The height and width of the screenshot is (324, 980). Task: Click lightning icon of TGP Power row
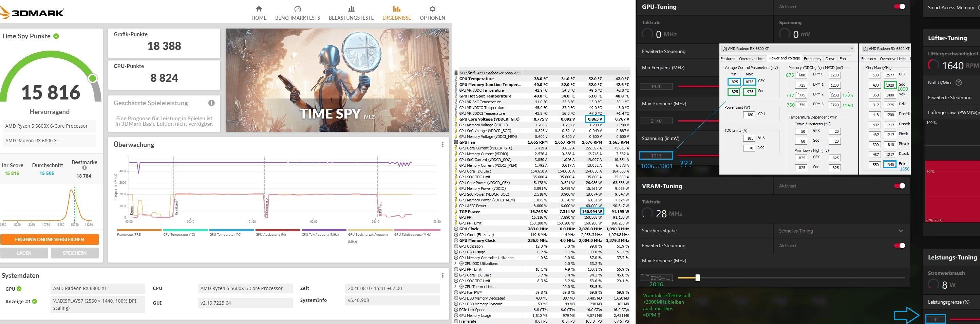(x=456, y=212)
